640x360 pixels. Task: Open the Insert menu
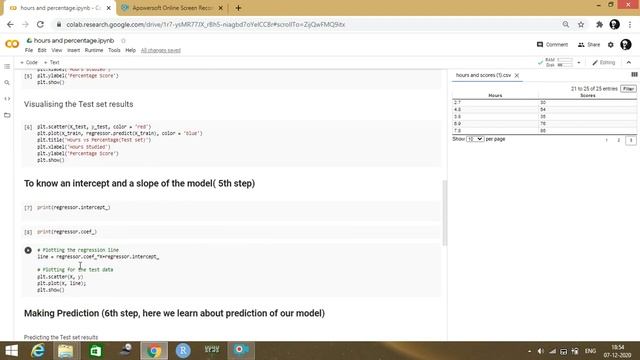[73, 50]
